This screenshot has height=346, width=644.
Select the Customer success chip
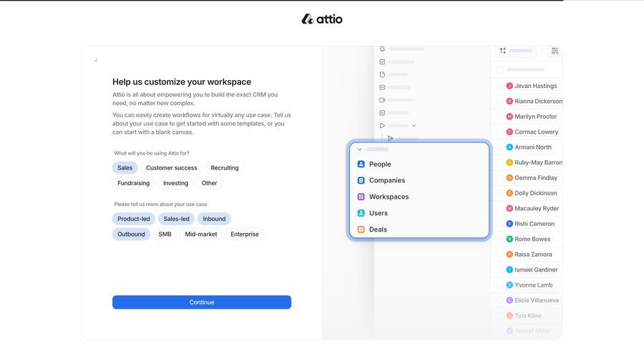click(171, 168)
